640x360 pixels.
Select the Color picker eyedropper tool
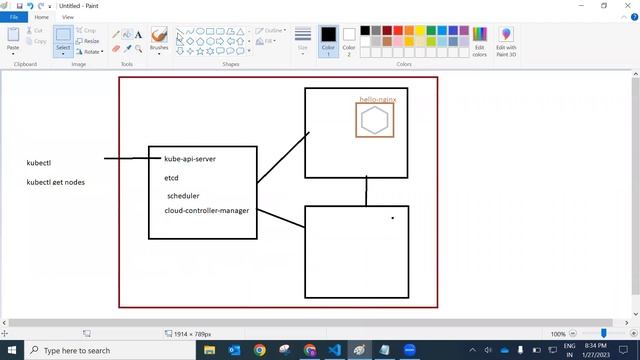pos(127,49)
